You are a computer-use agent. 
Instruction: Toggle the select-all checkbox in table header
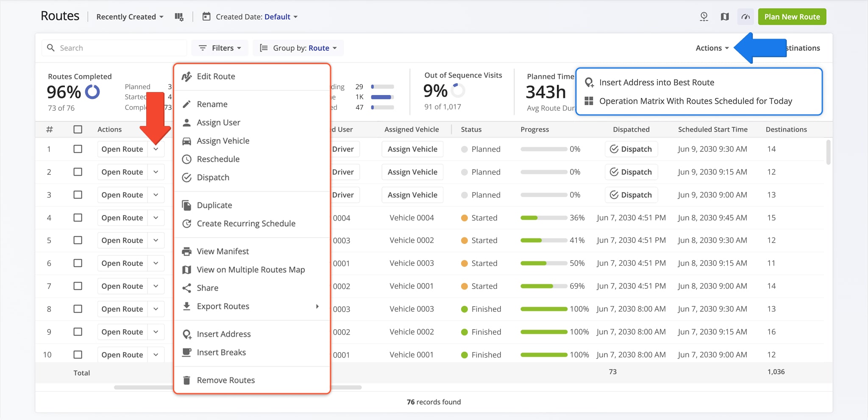[x=78, y=129]
